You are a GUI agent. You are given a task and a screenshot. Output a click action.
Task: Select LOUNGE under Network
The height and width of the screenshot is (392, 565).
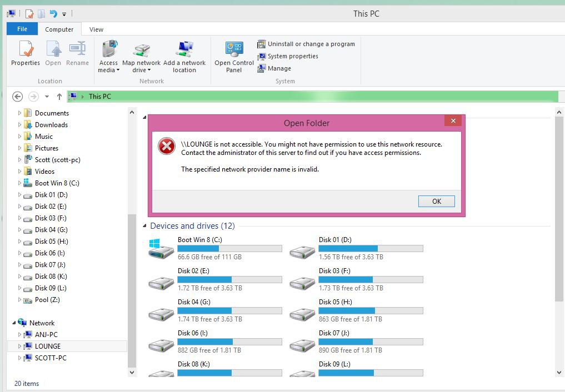pyautogui.click(x=48, y=346)
